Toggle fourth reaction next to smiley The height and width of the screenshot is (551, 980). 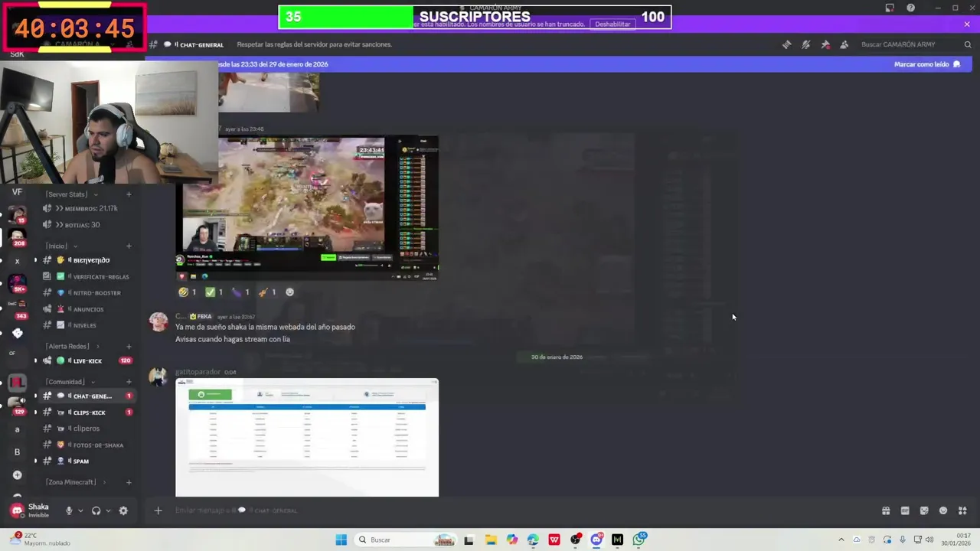pyautogui.click(x=267, y=292)
